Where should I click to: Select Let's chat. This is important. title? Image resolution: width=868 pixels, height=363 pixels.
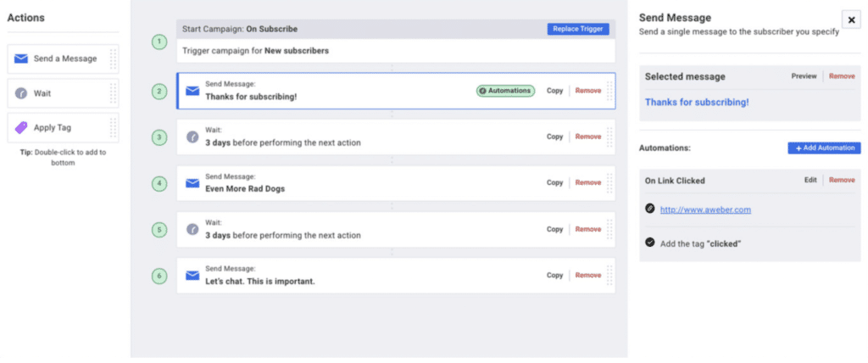[260, 282]
